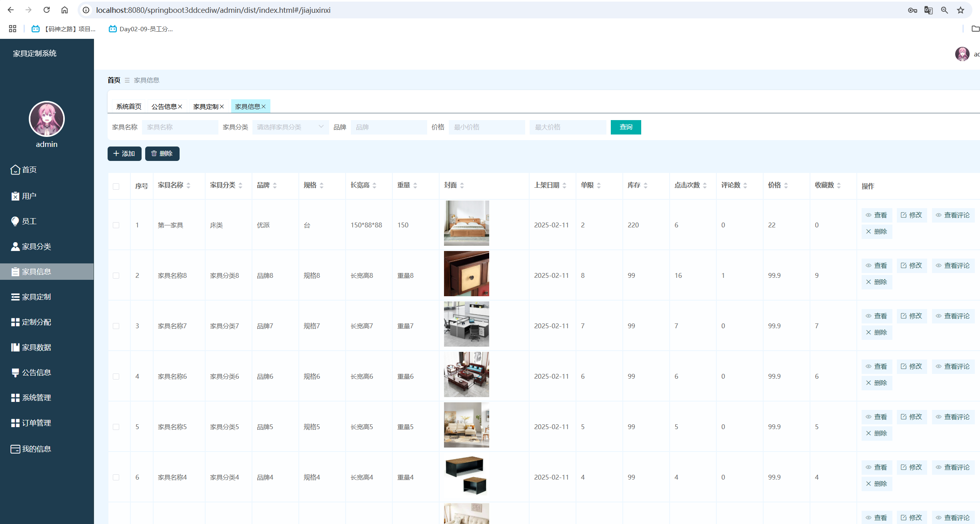
Task: Click the 最小价格 input field
Action: tap(486, 127)
